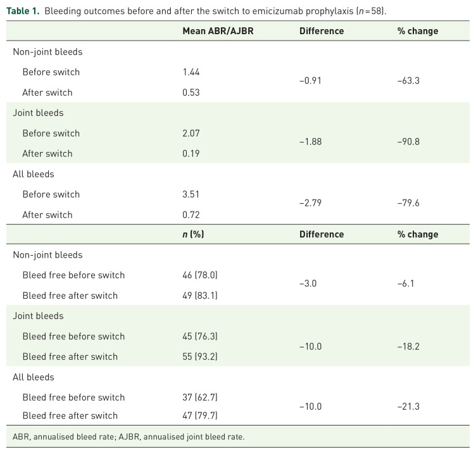Viewport: 476px width, 454px height.
Task: Select the −1.88 difference cell
Action: pos(310,142)
